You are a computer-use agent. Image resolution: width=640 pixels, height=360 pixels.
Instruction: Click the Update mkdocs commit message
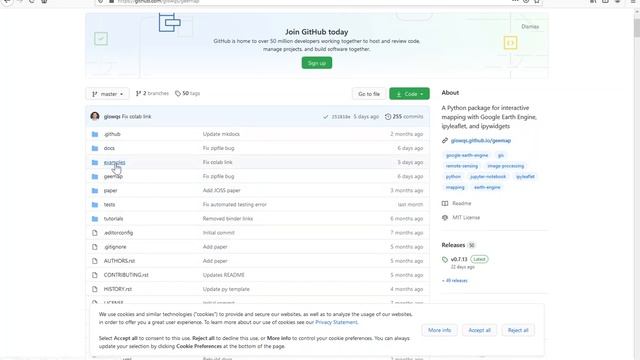coord(221,134)
